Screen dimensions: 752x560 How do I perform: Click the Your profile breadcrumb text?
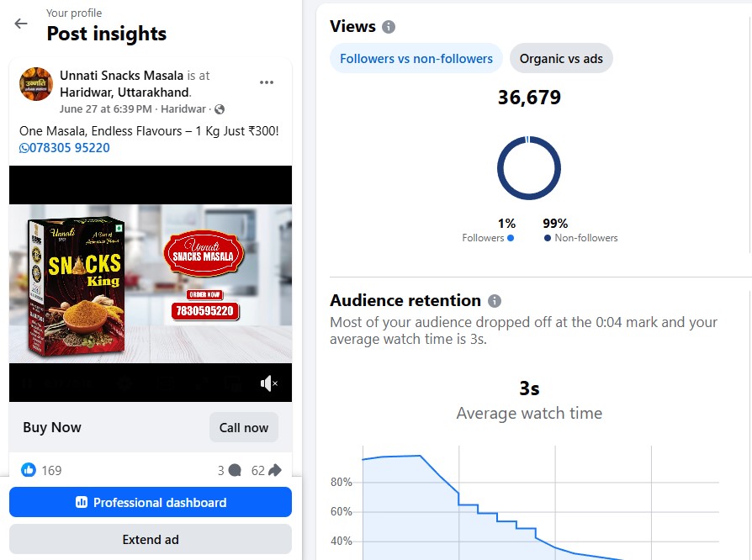click(x=74, y=13)
